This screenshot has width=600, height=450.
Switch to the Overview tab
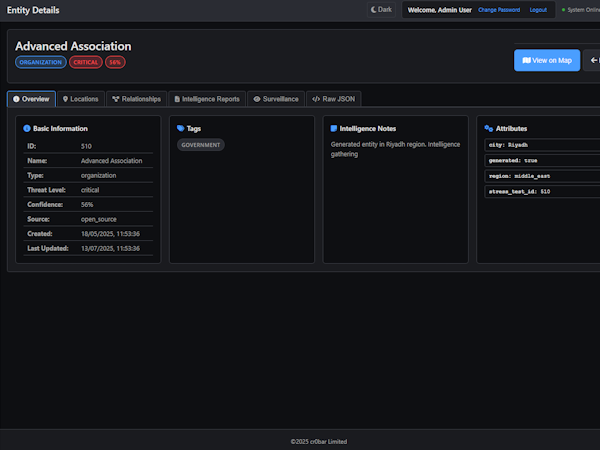(31, 99)
